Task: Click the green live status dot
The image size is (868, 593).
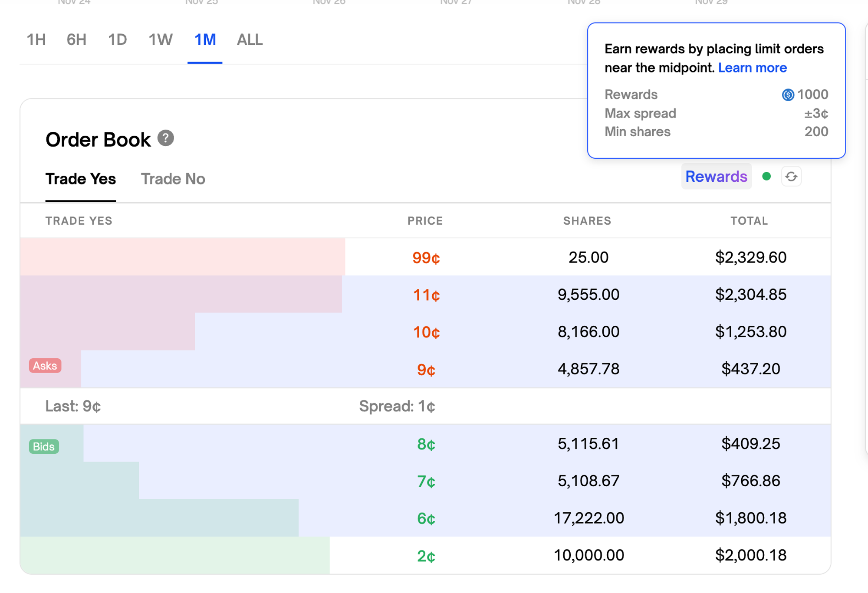Action: click(x=766, y=177)
